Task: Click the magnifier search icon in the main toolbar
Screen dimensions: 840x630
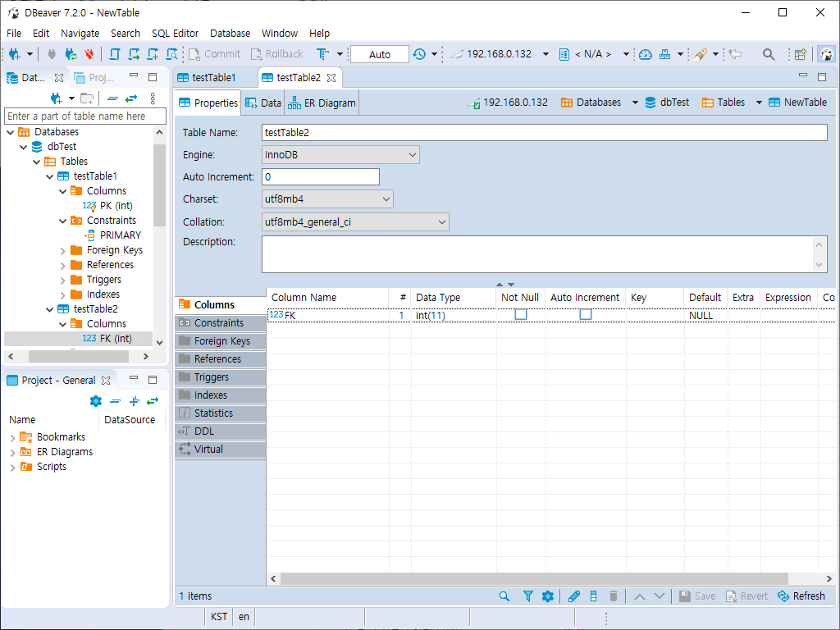Action: coord(769,54)
